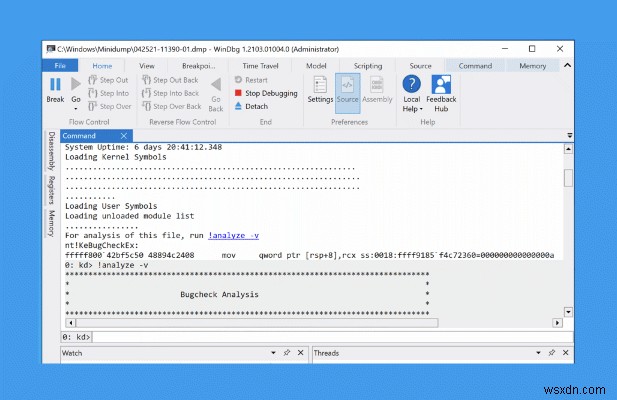Close the Watch panel
Viewport: 617px width, 400px height.
301,353
